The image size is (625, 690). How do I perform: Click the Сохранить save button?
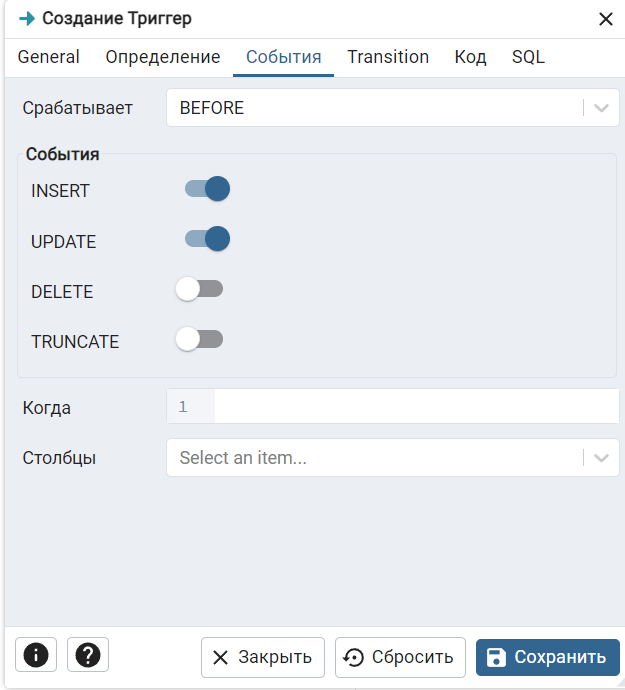(548, 657)
